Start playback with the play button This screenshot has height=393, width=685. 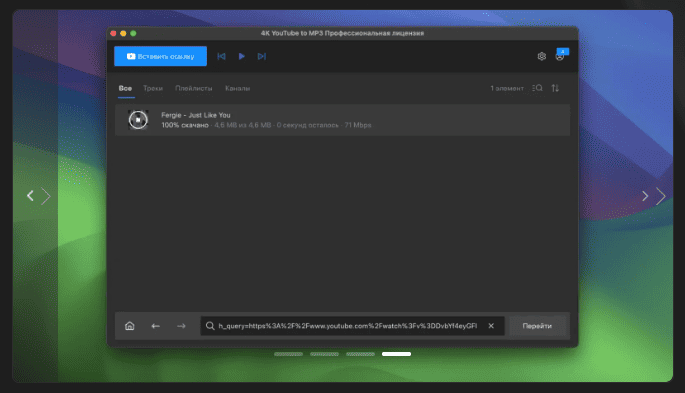242,56
